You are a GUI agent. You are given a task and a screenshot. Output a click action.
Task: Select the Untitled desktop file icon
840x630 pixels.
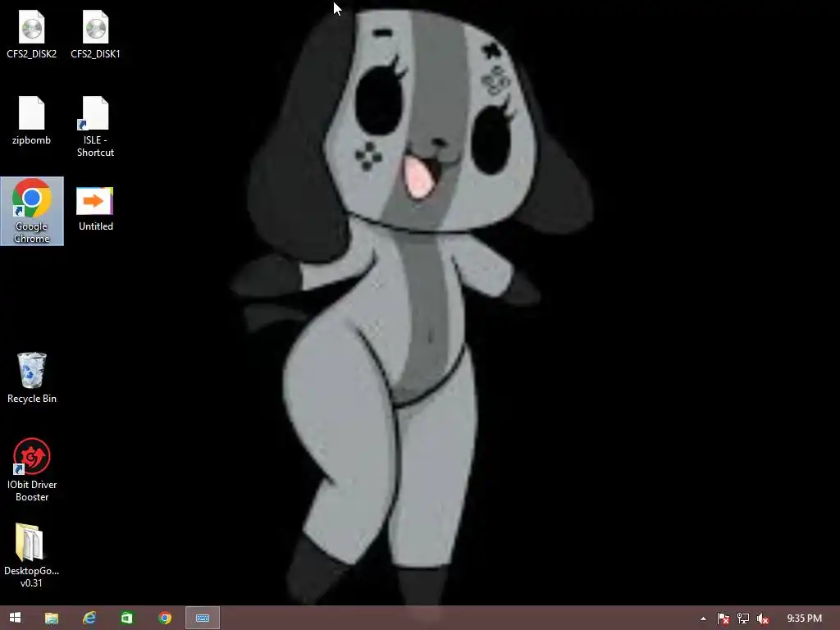(95, 201)
